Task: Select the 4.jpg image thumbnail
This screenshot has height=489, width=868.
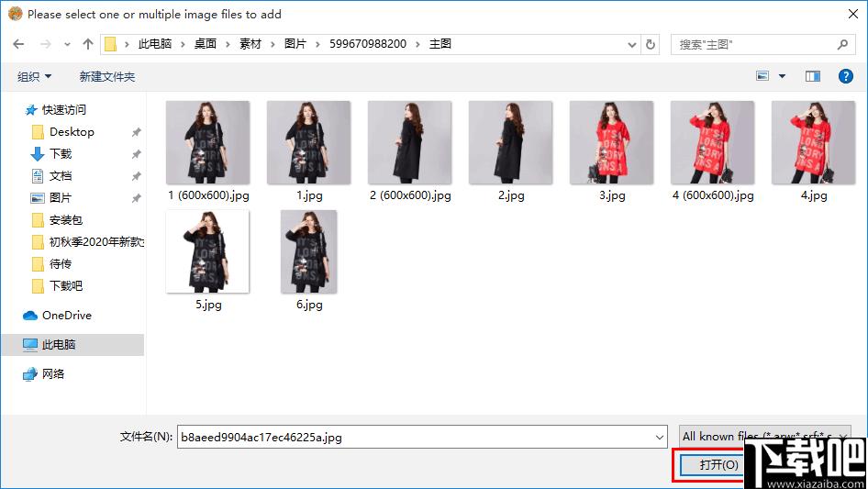Action: [813, 142]
